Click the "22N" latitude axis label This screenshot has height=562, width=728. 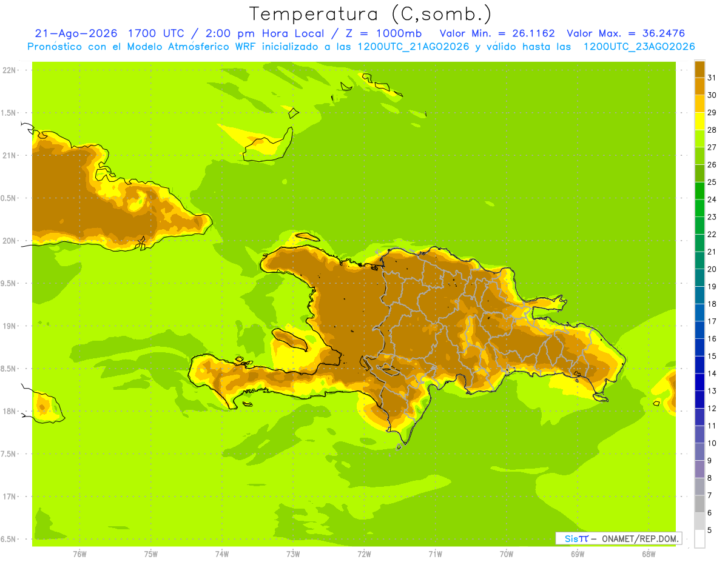[9, 70]
